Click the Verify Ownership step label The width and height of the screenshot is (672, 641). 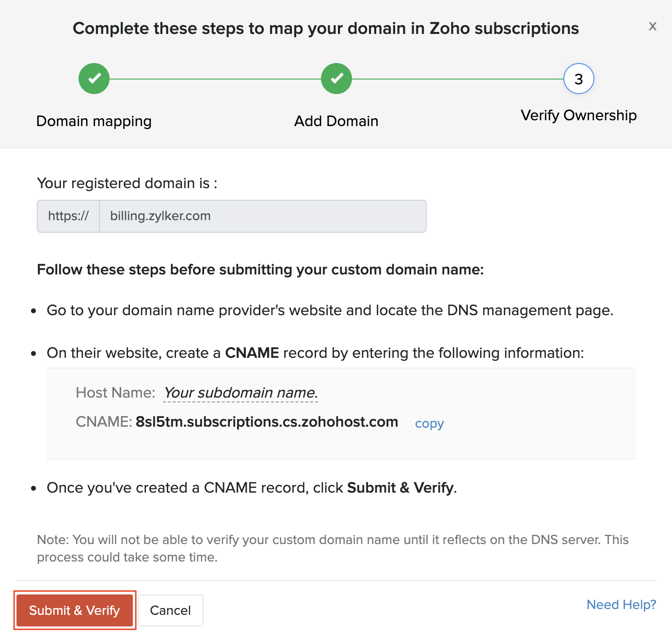pos(578,115)
